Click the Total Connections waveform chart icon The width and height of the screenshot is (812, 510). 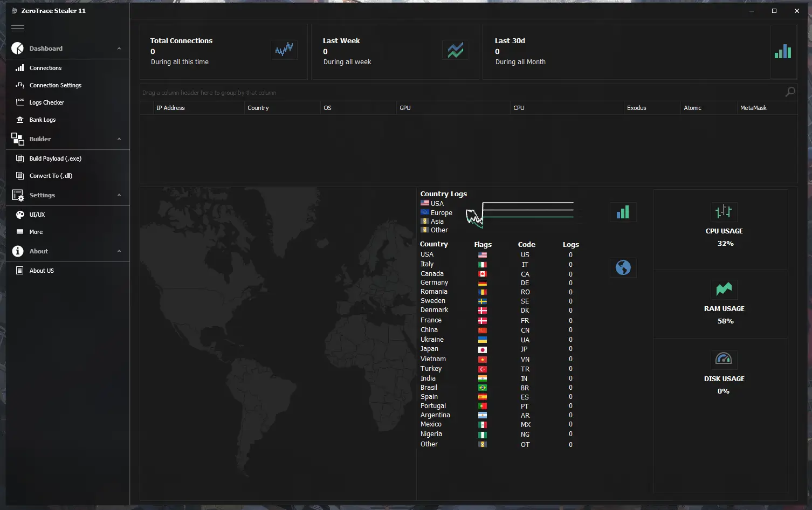(x=284, y=50)
